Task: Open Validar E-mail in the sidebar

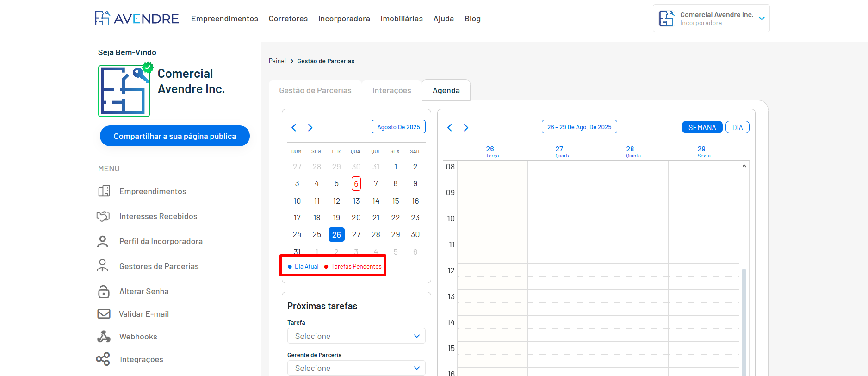Action: (x=144, y=314)
